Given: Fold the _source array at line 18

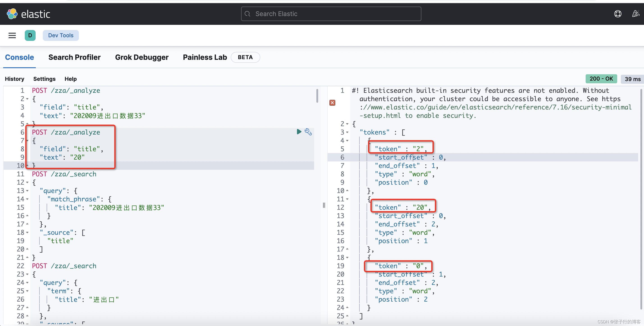Looking at the screenshot, I should 27,233.
